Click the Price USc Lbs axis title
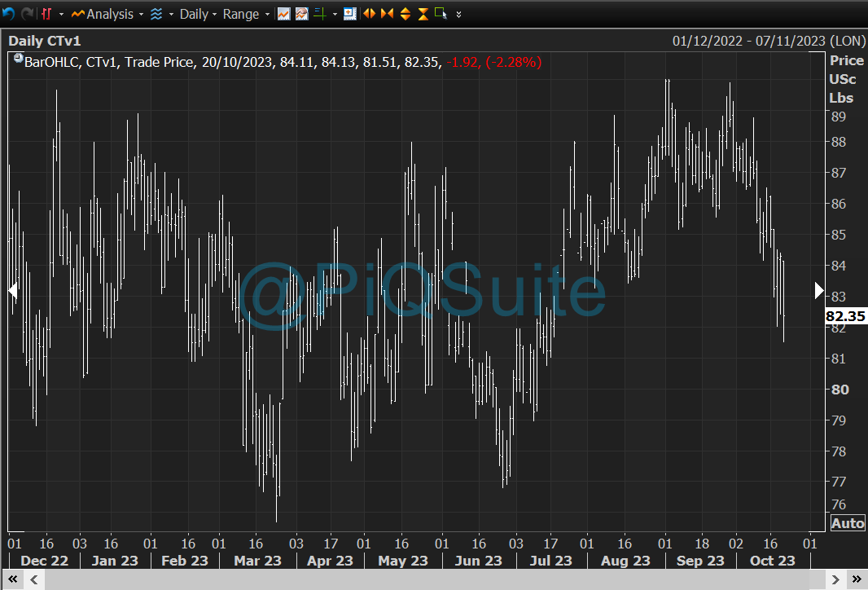The height and width of the screenshot is (590, 868). coord(846,79)
